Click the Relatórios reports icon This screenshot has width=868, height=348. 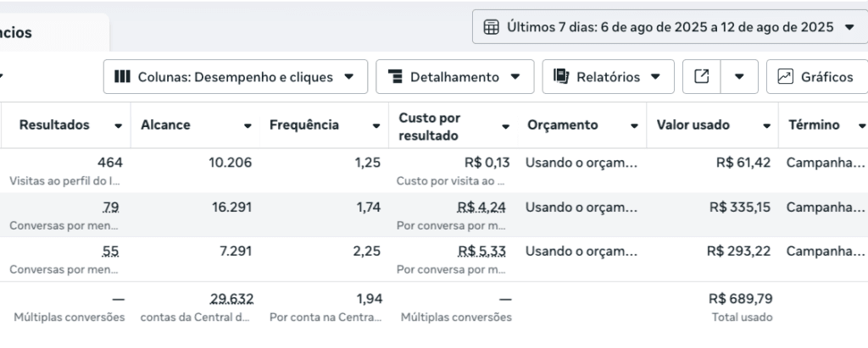(x=560, y=76)
